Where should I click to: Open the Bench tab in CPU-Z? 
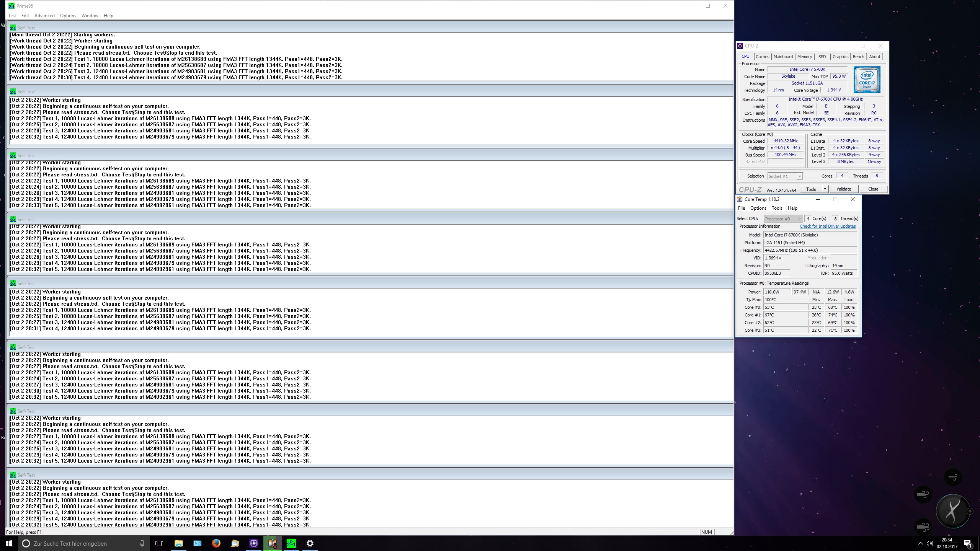click(858, 57)
